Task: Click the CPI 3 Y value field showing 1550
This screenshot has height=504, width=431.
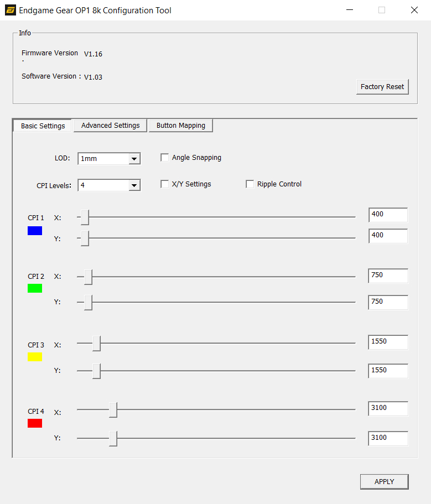Action: [388, 371]
